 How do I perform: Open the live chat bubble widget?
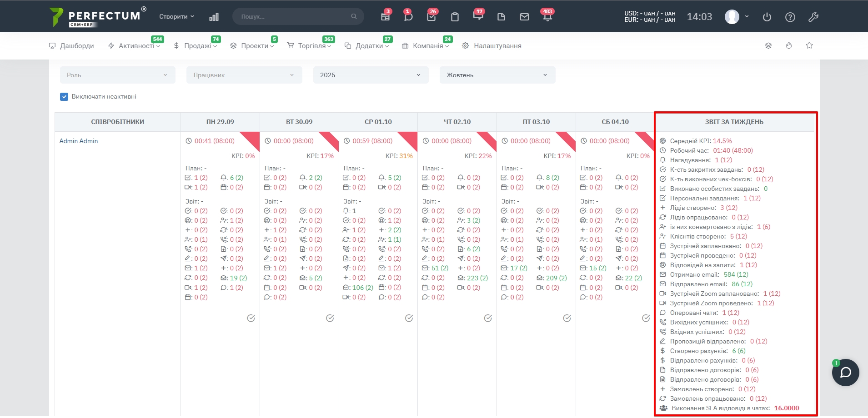tap(845, 373)
